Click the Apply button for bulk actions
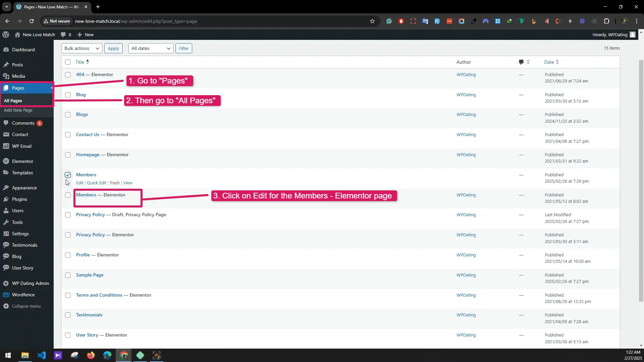 coord(113,48)
